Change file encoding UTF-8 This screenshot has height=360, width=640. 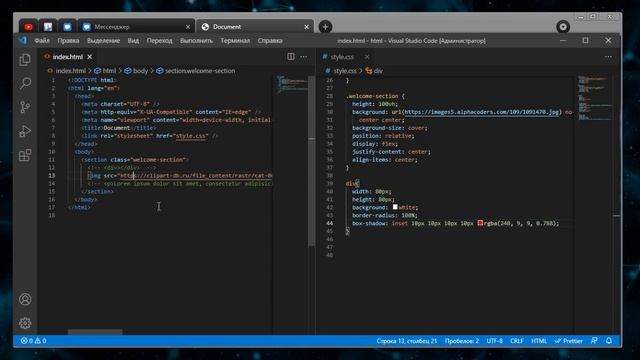coord(494,341)
